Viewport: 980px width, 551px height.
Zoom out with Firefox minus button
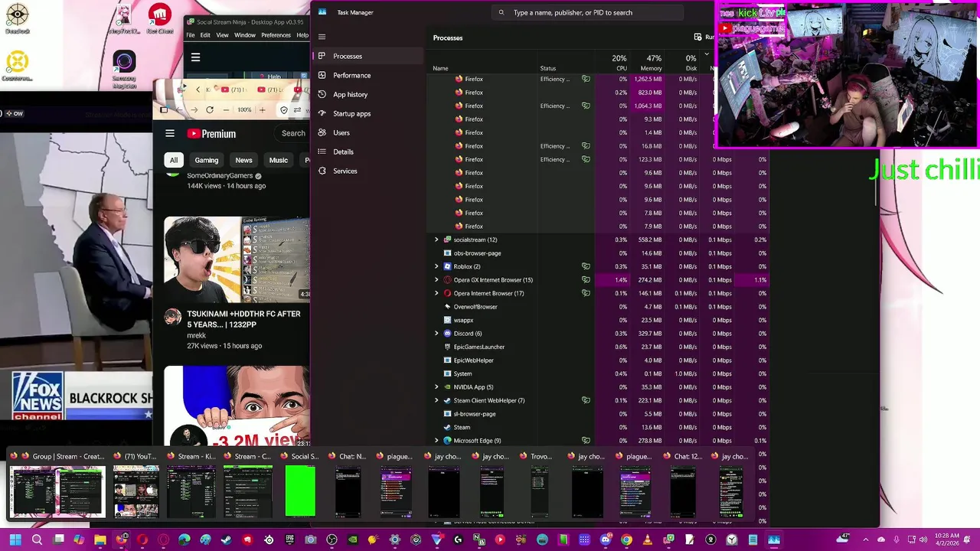point(226,109)
